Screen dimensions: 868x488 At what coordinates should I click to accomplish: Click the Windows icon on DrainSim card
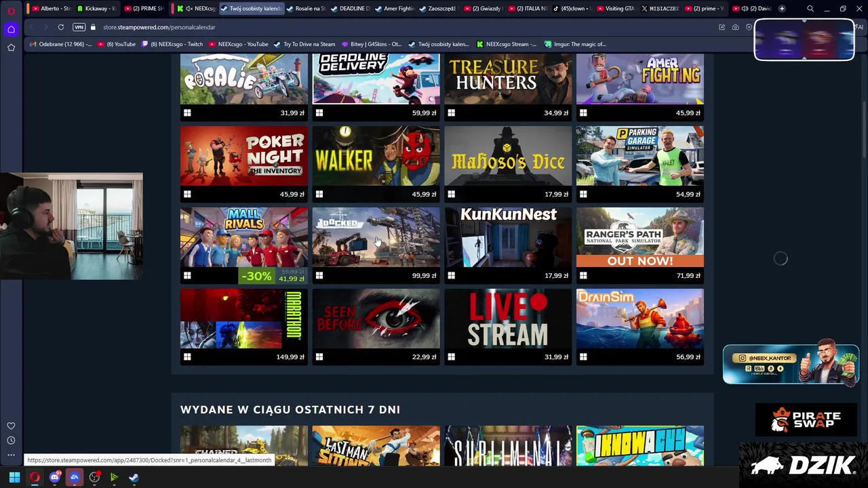point(583,357)
